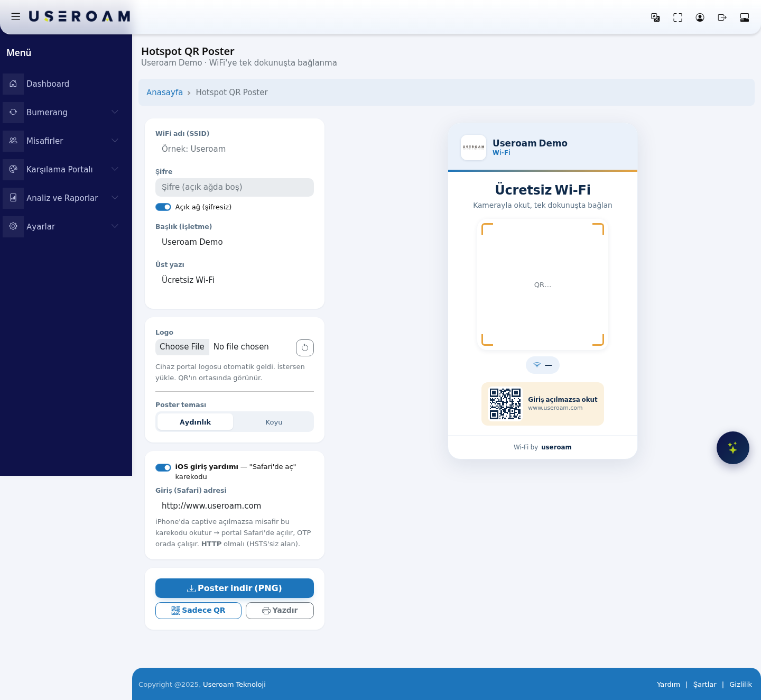Open the hamburger menu icon
The image size is (761, 700).
click(x=16, y=17)
